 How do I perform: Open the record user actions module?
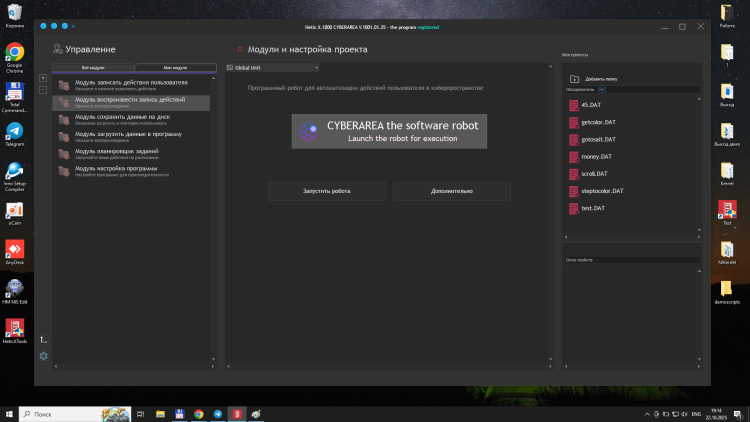(130, 84)
